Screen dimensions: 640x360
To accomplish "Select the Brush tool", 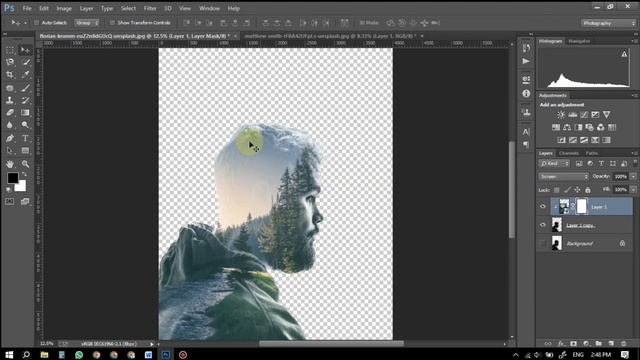I will pos(25,88).
